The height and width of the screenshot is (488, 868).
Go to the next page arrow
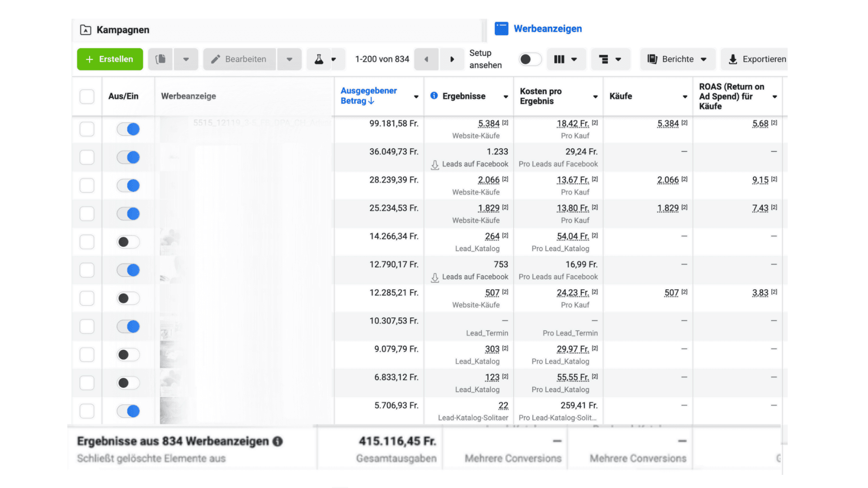click(x=452, y=59)
